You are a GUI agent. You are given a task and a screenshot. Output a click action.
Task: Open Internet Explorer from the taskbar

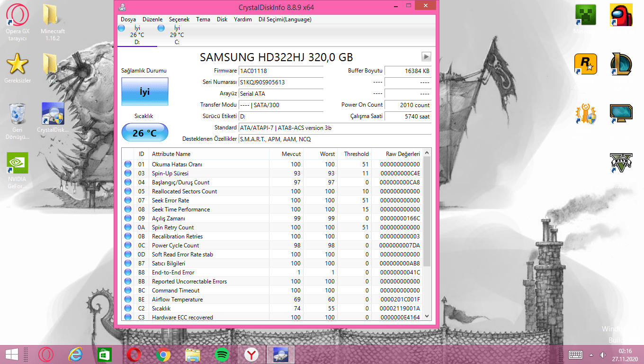75,355
